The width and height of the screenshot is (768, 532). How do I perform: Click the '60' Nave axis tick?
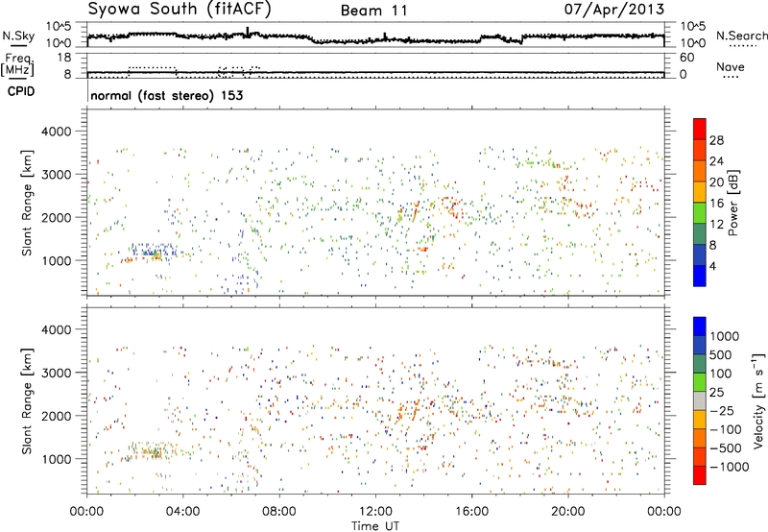point(687,58)
